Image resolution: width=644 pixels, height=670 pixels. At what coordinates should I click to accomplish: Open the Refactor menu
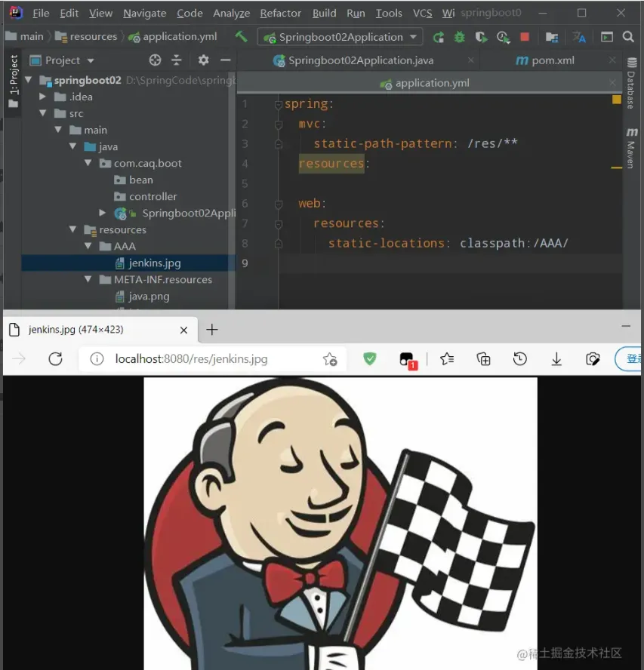pyautogui.click(x=281, y=14)
